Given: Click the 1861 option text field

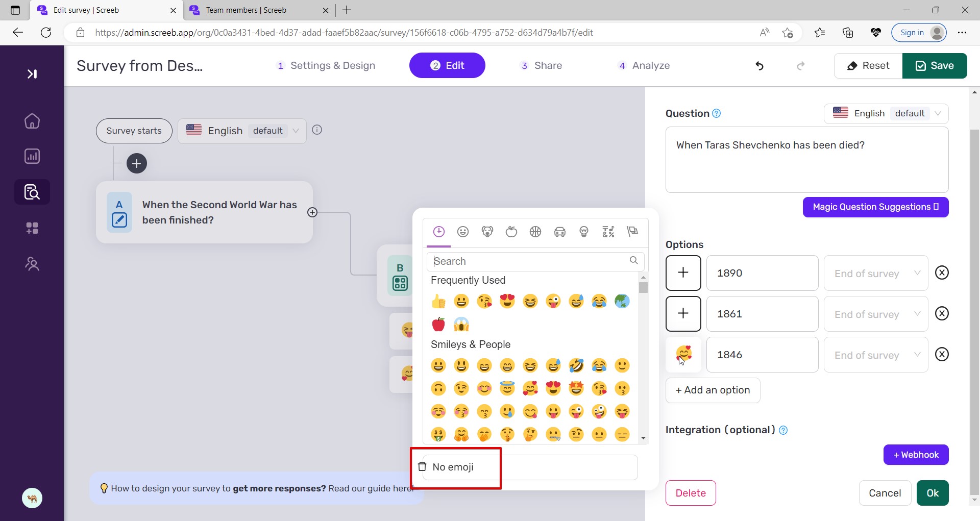Looking at the screenshot, I should click(x=762, y=314).
